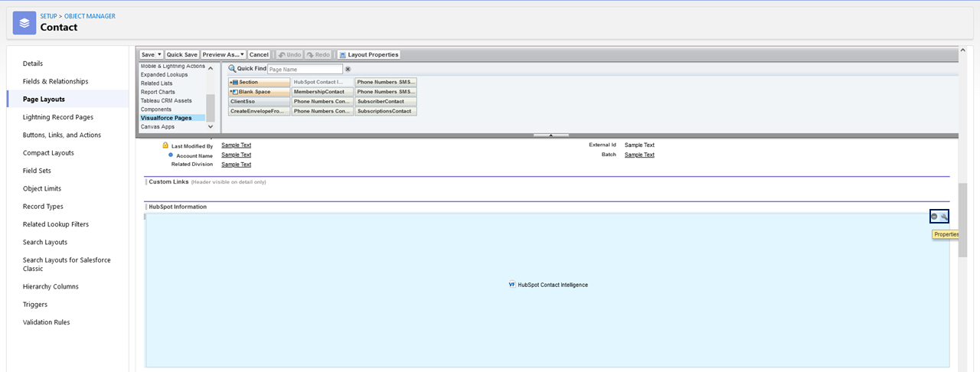Viewport: 980px width, 372px height.
Task: Select CreateEnvelopeFro... palette item
Action: coord(260,112)
